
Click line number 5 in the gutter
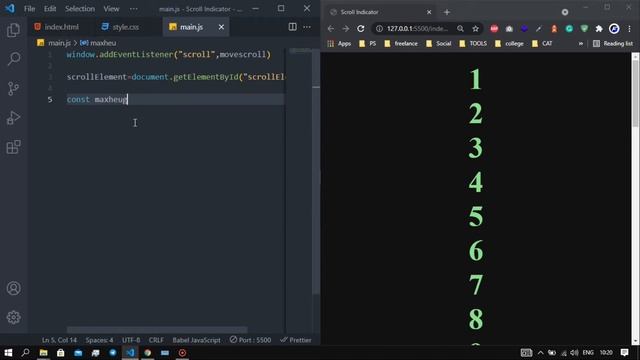pos(50,99)
